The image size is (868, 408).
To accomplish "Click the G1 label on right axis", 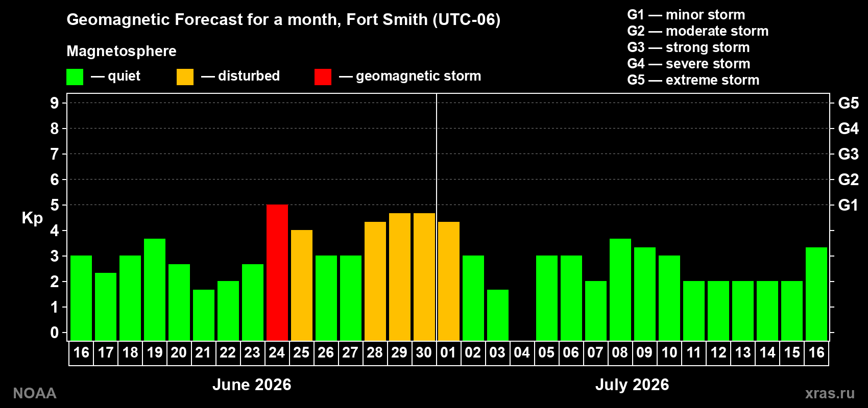I will click(848, 205).
